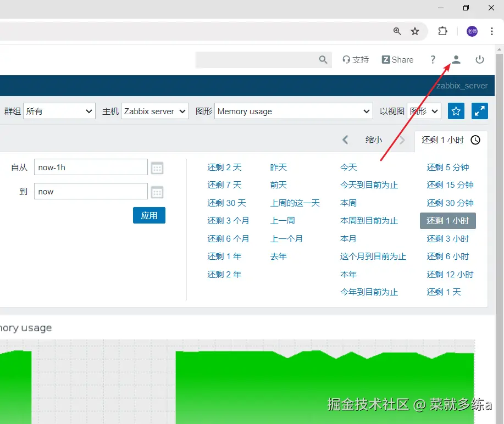The height and width of the screenshot is (424, 504).
Task: Open calendar picker for 自从 field
Action: [157, 168]
